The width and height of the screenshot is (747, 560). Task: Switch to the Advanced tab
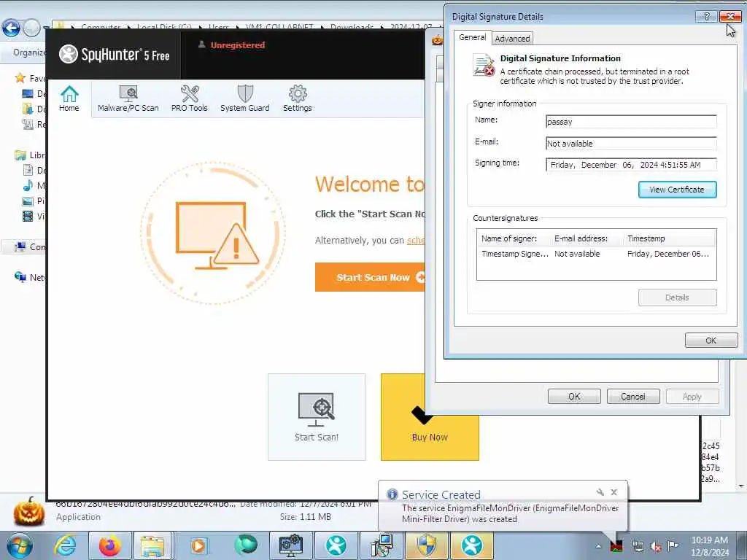(512, 39)
